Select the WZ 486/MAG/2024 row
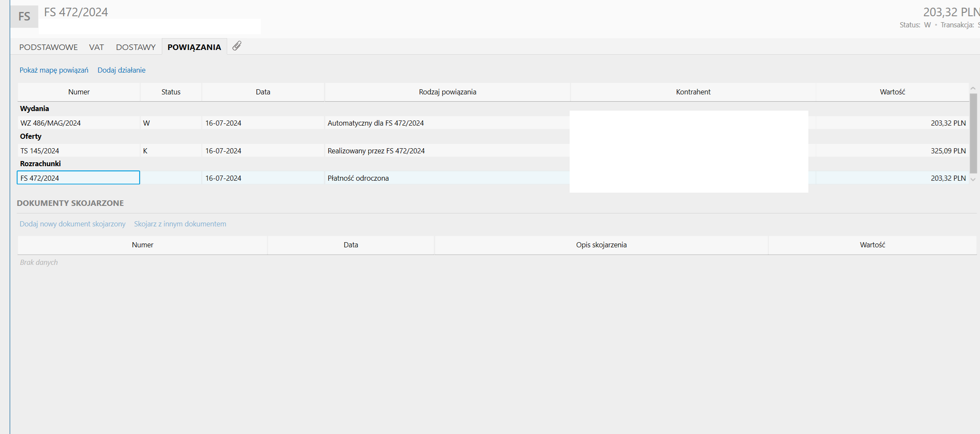 pos(50,123)
